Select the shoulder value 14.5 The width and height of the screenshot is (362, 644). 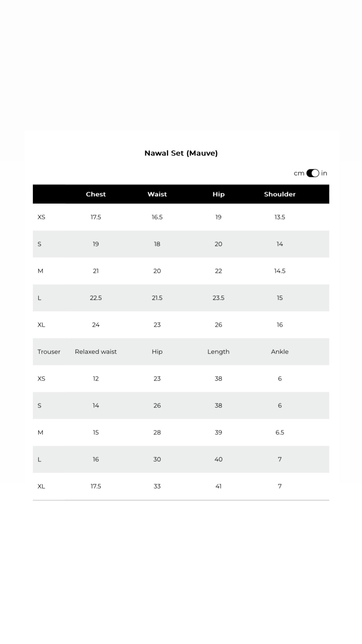click(279, 271)
